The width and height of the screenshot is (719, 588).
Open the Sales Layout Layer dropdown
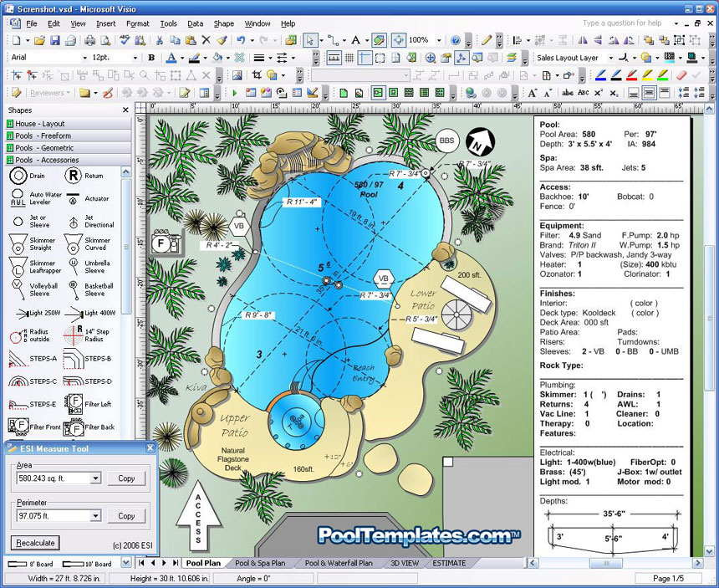tap(610, 58)
